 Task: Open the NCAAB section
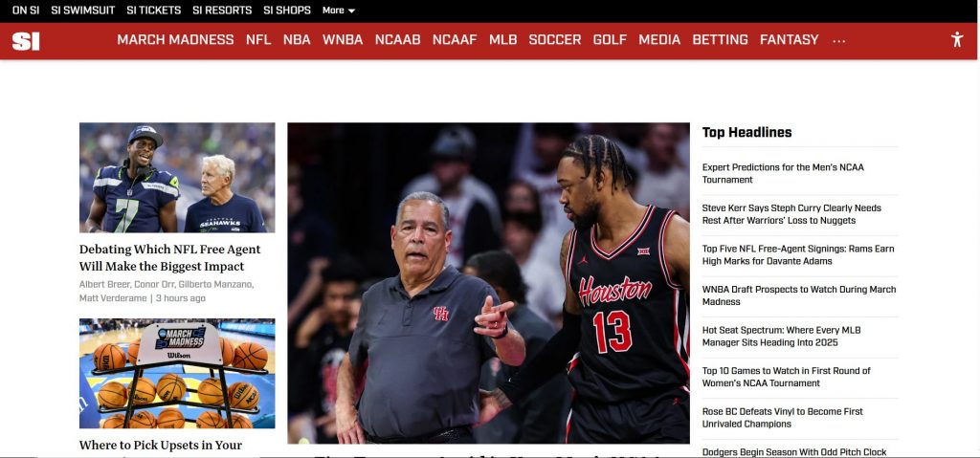tap(397, 39)
